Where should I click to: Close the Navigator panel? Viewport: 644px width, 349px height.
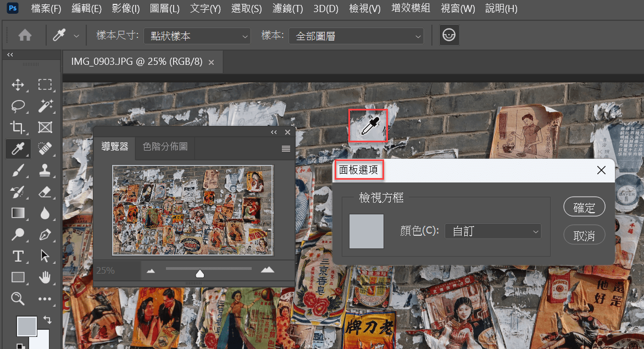point(287,132)
